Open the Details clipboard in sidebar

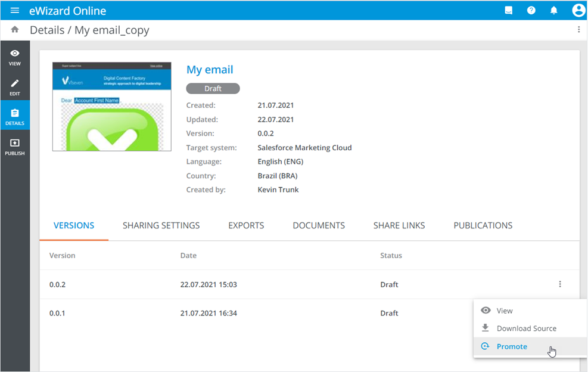coord(15,117)
